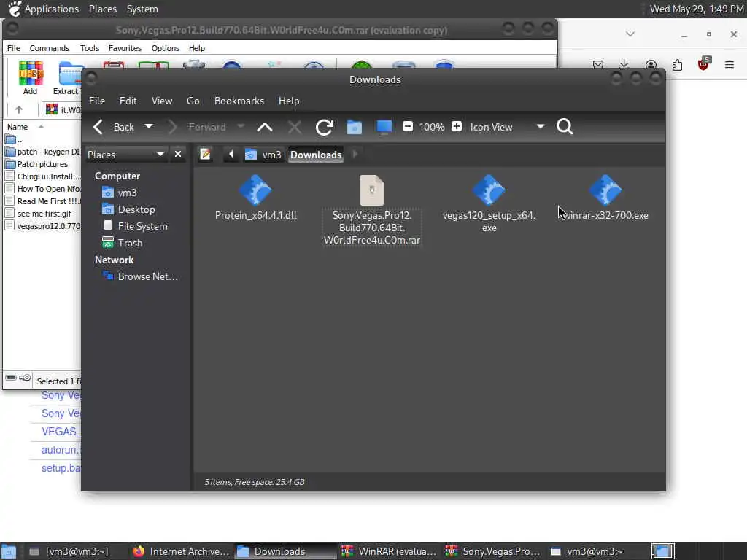
Task: Reload the Downloads folder view
Action: click(x=325, y=127)
